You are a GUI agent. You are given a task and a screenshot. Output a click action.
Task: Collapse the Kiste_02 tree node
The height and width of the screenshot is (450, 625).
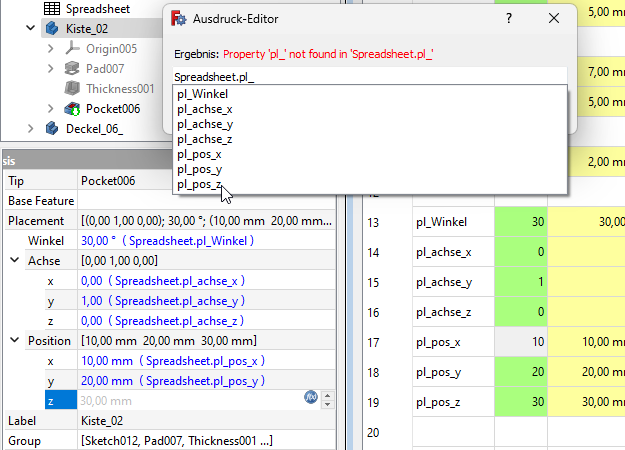pyautogui.click(x=30, y=28)
